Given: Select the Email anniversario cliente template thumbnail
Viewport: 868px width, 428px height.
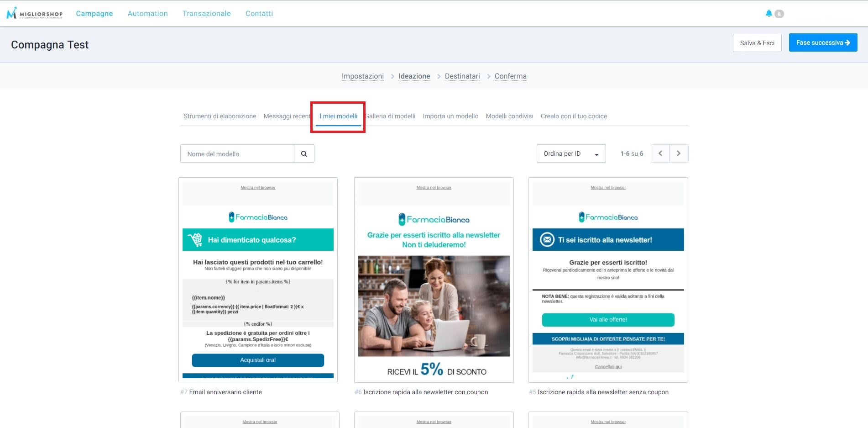Looking at the screenshot, I should [x=258, y=280].
